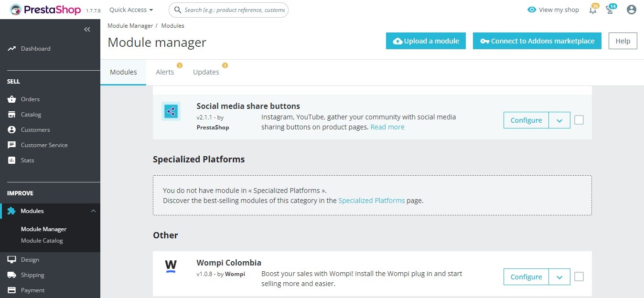
Task: Open the Customer Service section icon
Action: coord(12,145)
